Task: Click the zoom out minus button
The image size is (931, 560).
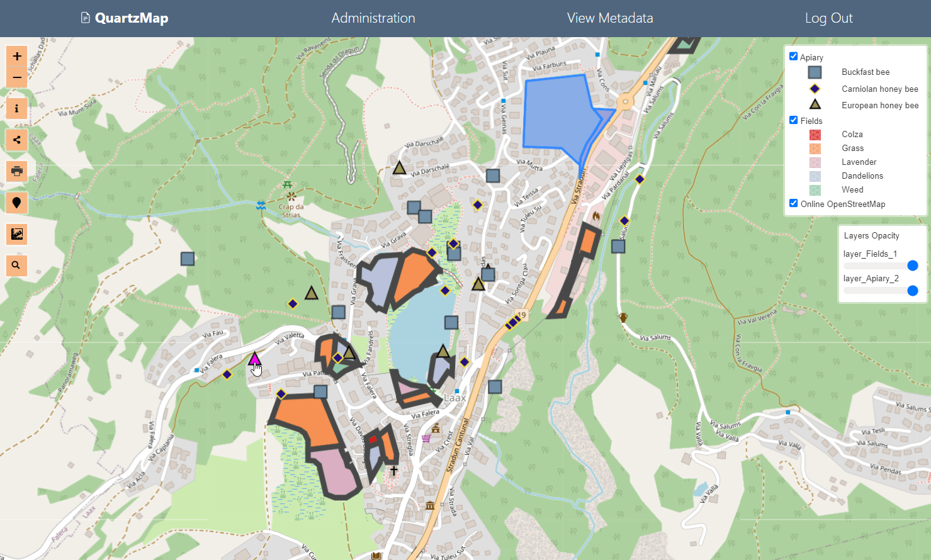Action: 17,77
